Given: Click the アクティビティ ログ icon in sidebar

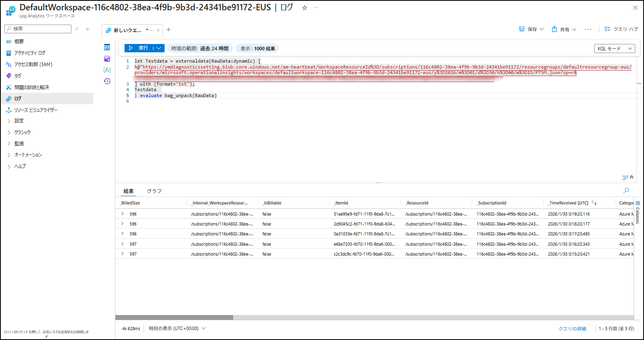Looking at the screenshot, I should [9, 53].
